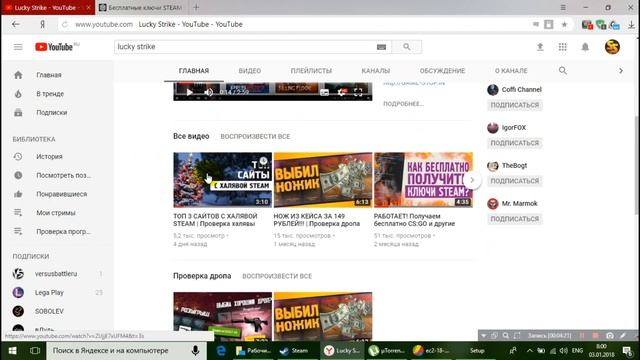
Task: Switch to the ВИДЕО tab
Action: coord(250,71)
